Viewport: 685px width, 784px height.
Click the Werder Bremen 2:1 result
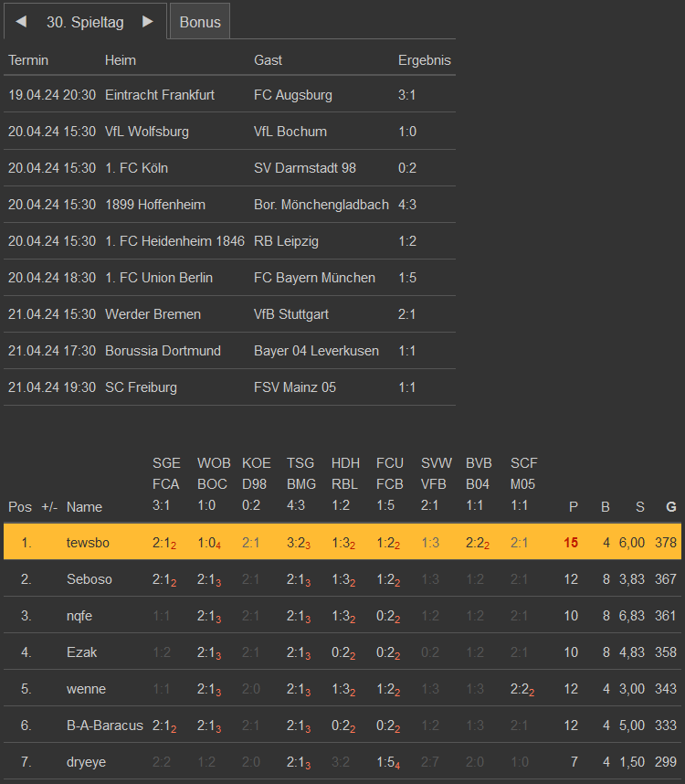(407, 314)
